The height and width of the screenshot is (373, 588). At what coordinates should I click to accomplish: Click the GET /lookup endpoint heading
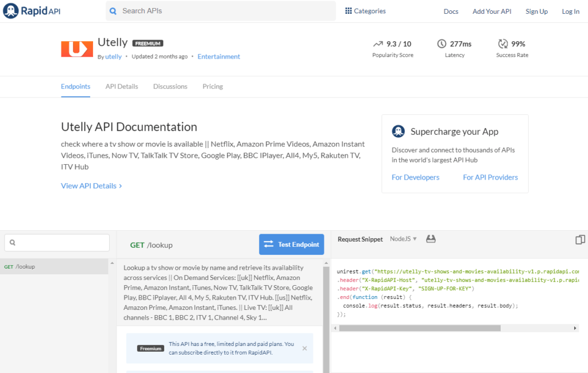coord(152,245)
